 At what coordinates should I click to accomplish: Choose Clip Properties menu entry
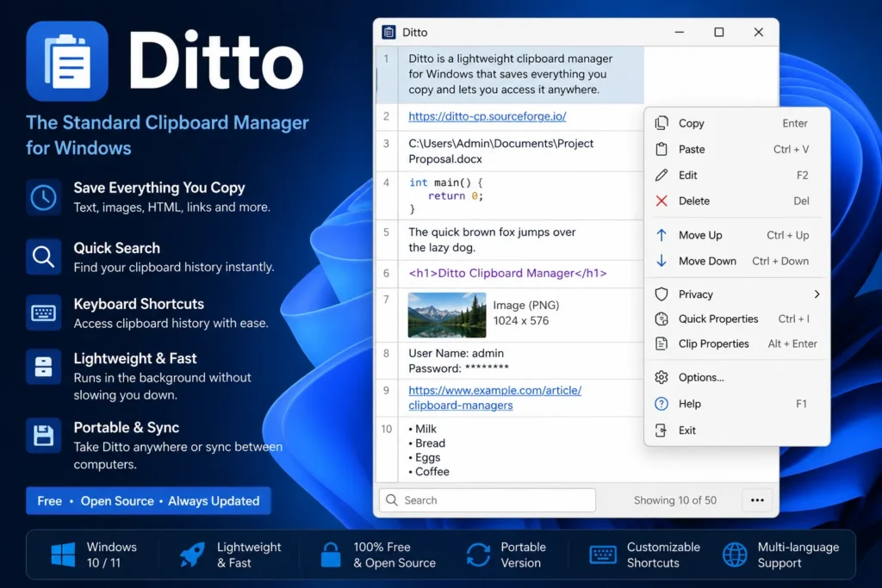pos(737,344)
